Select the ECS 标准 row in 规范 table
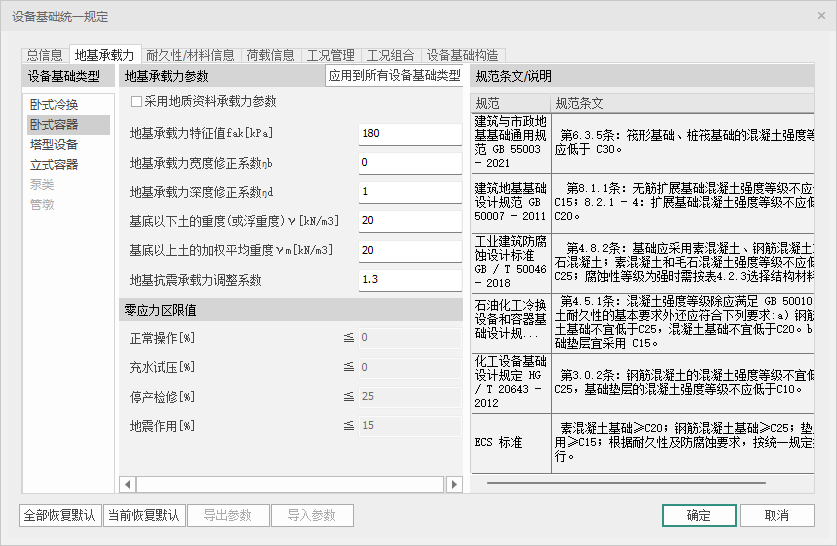Image resolution: width=837 pixels, height=546 pixels. pos(510,443)
